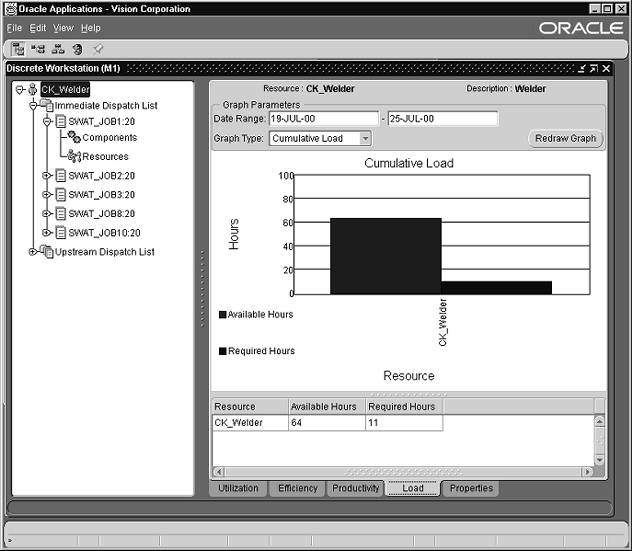
Task: Collapse the CK_Welder root node
Action: 19,89
